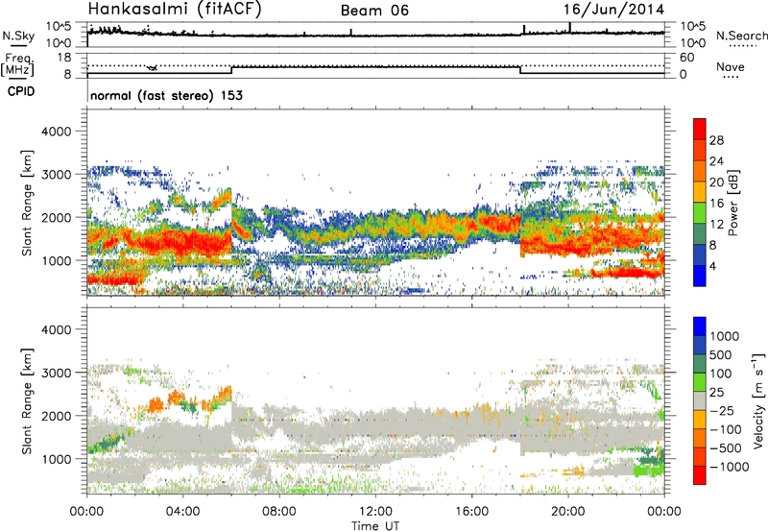Image resolution: width=768 pixels, height=532 pixels.
Task: Click the blue bottom of the power color bar
Action: point(700,276)
